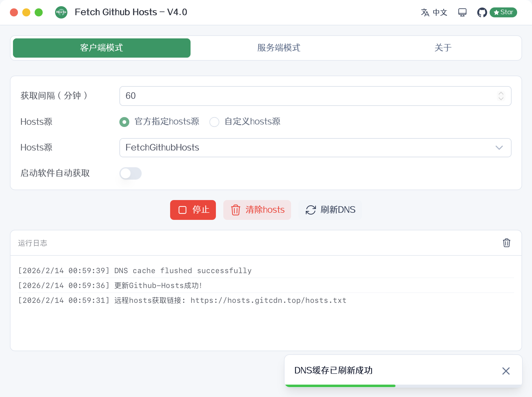The image size is (532, 397).
Task: Switch to 服务端模式 tab
Action: coord(279,48)
